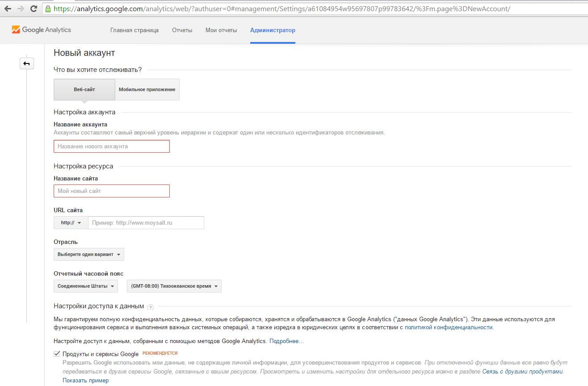The height and width of the screenshot is (386, 588).
Task: Choose Веб-сайт tracking option
Action: tap(84, 89)
